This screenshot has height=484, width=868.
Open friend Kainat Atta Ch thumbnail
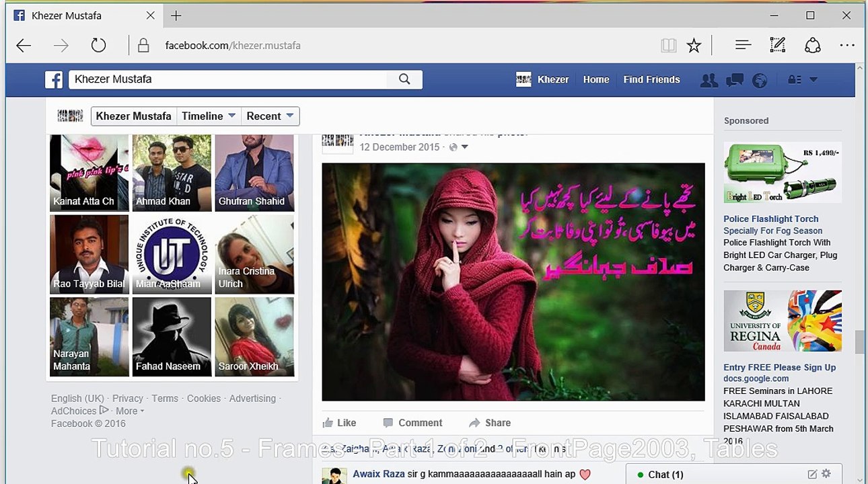[x=89, y=173]
